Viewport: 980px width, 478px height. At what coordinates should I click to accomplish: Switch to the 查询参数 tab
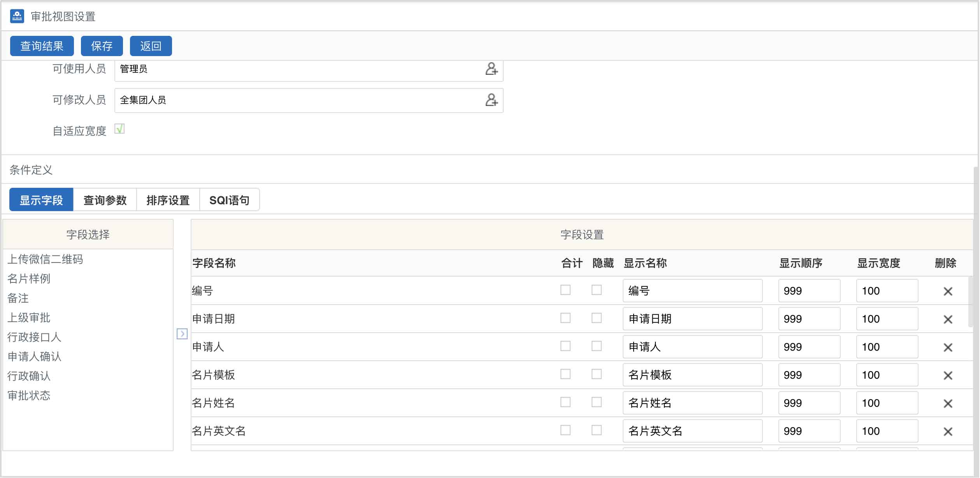tap(104, 199)
